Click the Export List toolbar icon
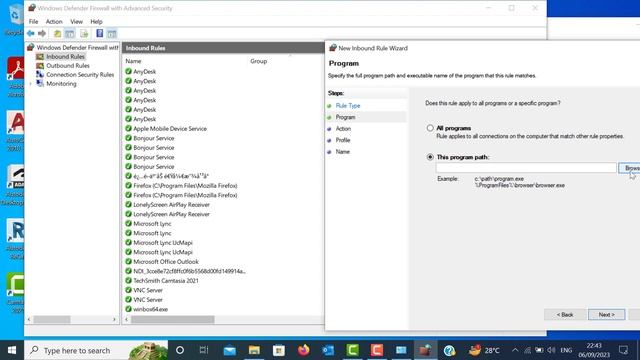640x360 pixels. (84, 33)
